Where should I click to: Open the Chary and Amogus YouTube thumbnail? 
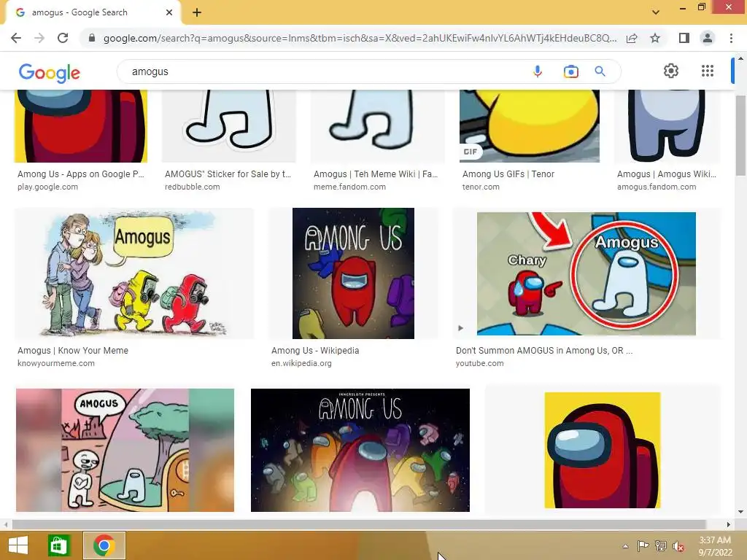click(x=587, y=274)
